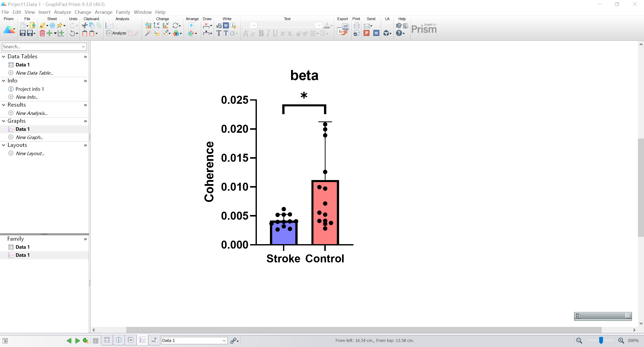Click the printer icon in Print group

click(x=356, y=25)
